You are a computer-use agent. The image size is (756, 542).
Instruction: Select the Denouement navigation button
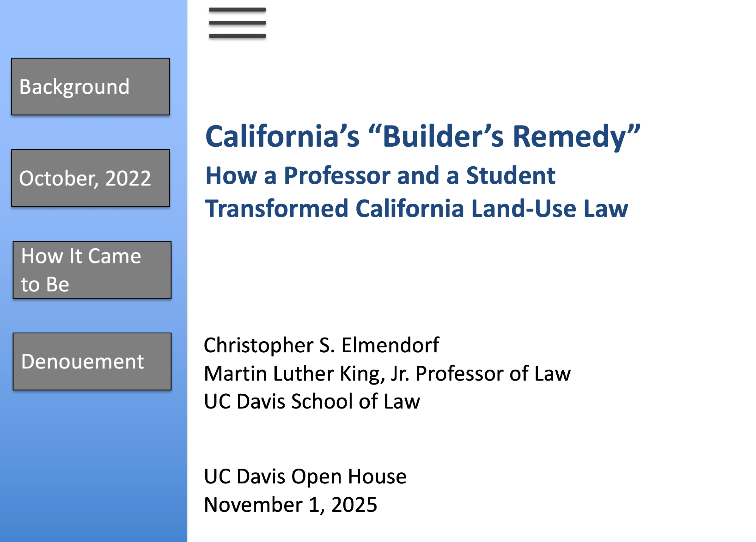click(x=92, y=361)
